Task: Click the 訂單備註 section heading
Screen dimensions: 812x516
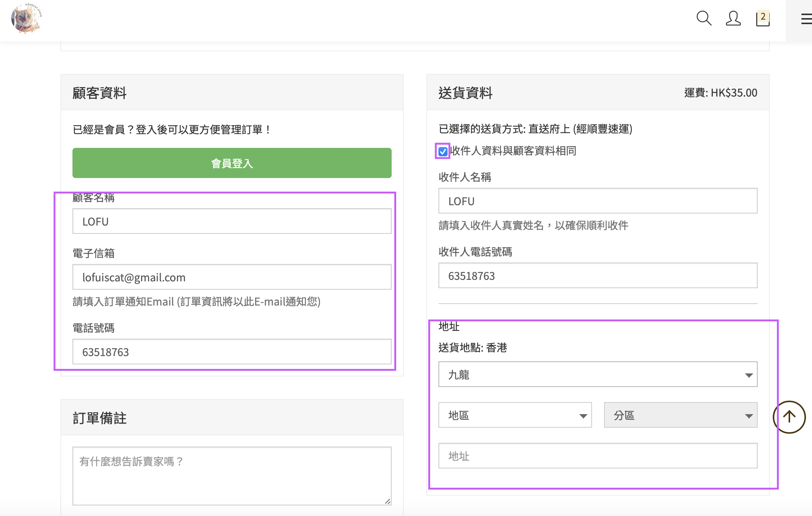Action: pyautogui.click(x=100, y=418)
